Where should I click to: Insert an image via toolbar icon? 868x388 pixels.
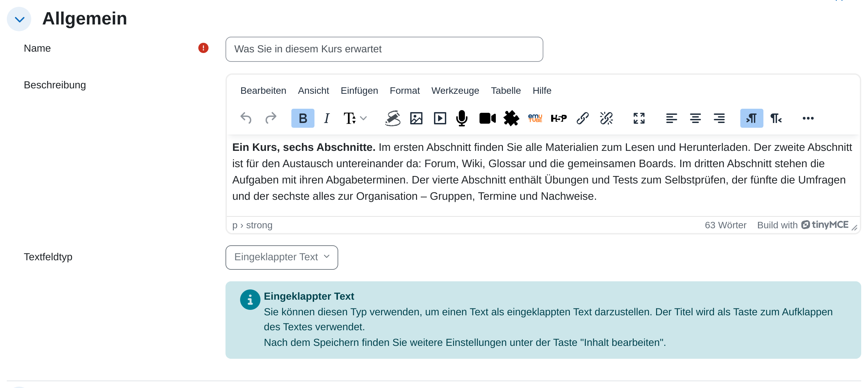(x=416, y=118)
